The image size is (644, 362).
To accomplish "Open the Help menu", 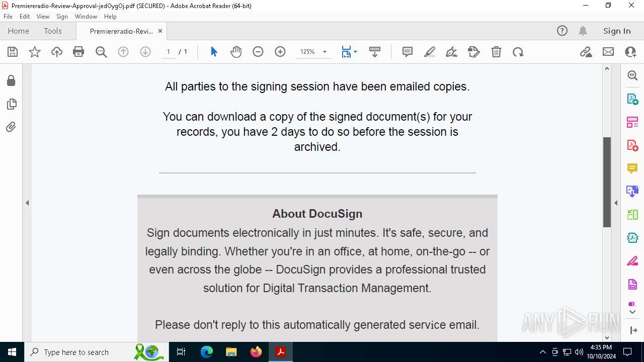I will pos(110,17).
